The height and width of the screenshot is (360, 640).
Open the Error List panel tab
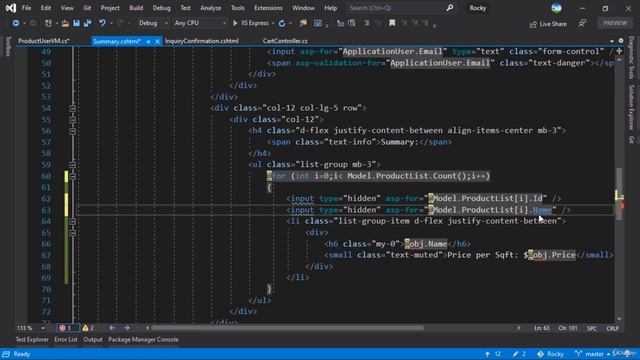(66, 339)
